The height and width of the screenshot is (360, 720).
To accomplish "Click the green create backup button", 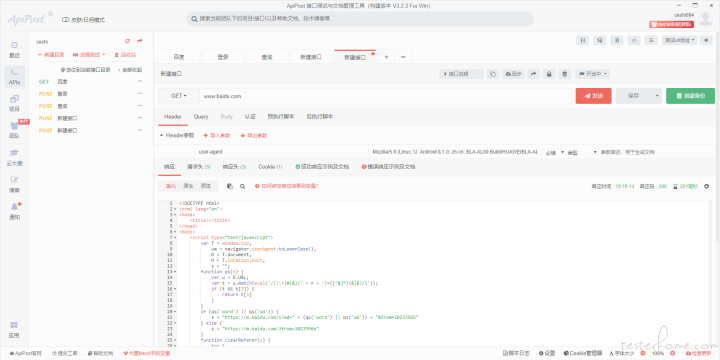I will 690,96.
